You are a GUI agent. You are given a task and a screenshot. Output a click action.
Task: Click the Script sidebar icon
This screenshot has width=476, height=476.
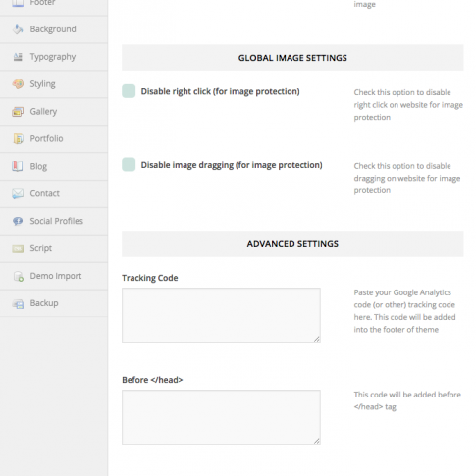point(18,248)
